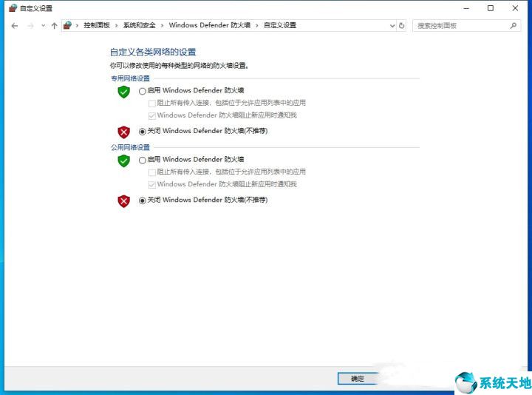
Task: Refresh the address bar
Action: point(402,26)
